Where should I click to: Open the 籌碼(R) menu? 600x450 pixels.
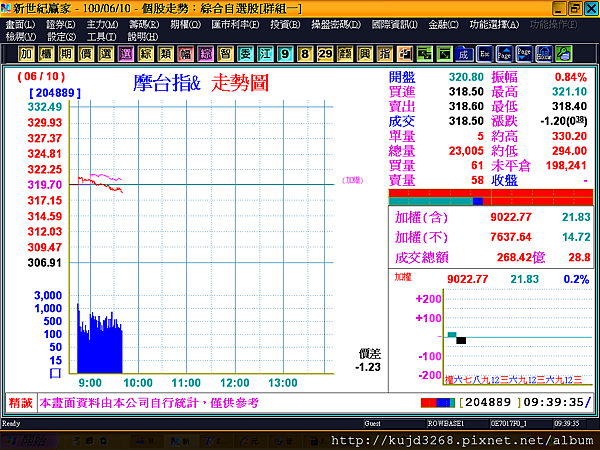tap(144, 24)
